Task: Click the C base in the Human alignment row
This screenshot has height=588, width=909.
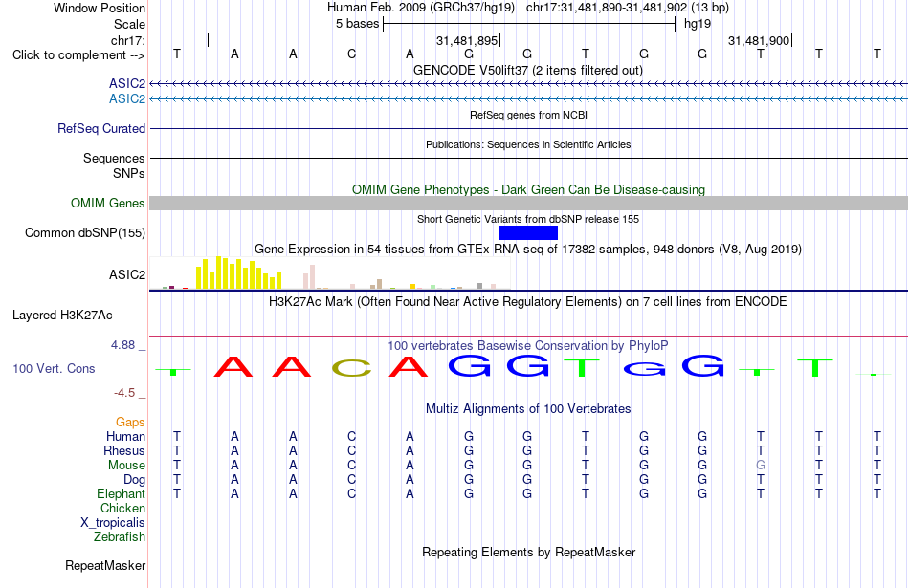Action: [351, 436]
